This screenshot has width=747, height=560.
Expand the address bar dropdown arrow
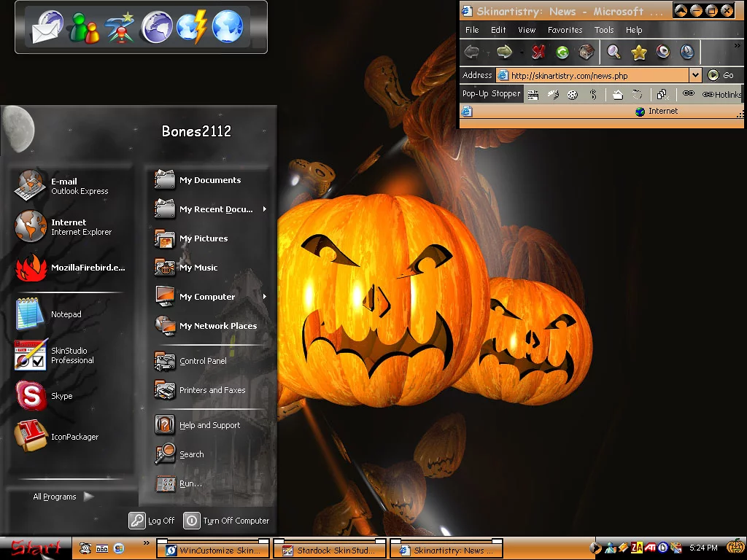pyautogui.click(x=695, y=75)
